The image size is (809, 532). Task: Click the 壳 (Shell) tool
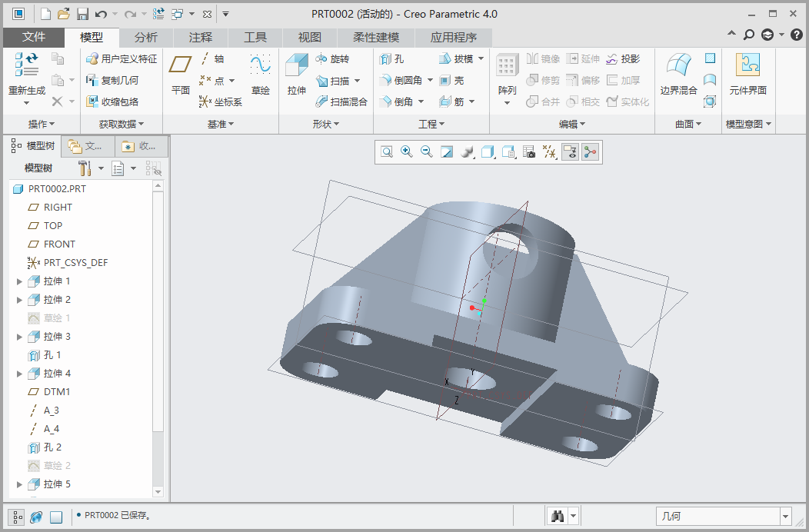451,80
